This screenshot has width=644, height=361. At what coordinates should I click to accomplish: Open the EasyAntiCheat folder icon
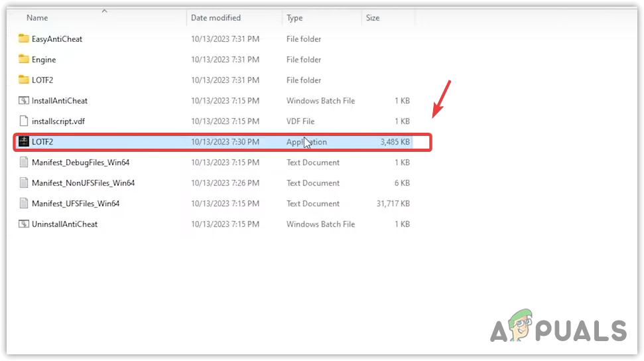click(24, 38)
